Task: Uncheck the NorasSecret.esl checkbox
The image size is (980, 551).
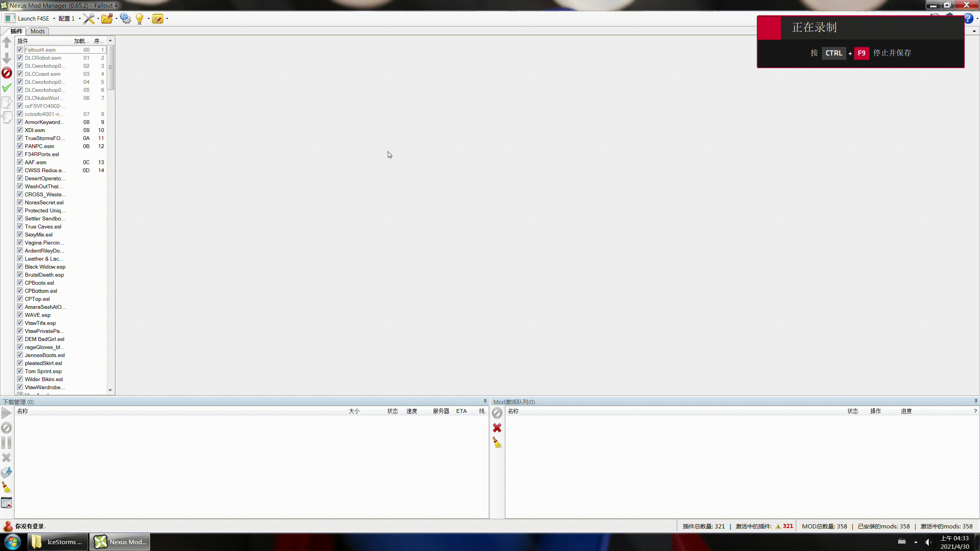Action: click(20, 202)
